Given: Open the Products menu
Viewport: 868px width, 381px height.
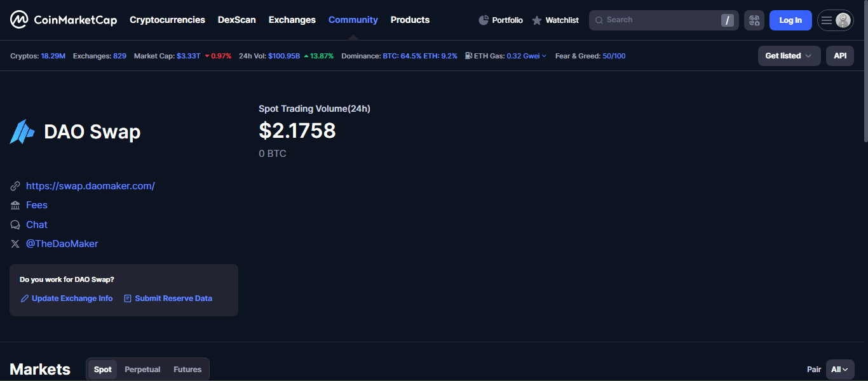Looking at the screenshot, I should (410, 20).
